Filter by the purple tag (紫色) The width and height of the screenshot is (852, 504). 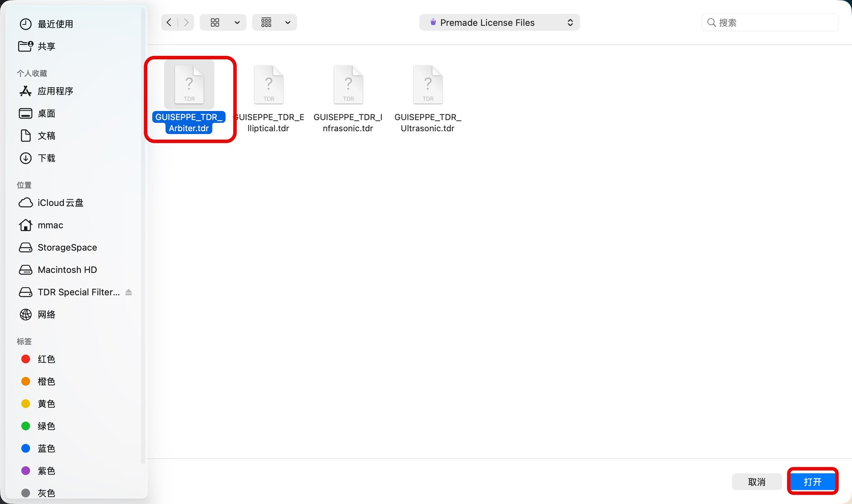click(37, 471)
